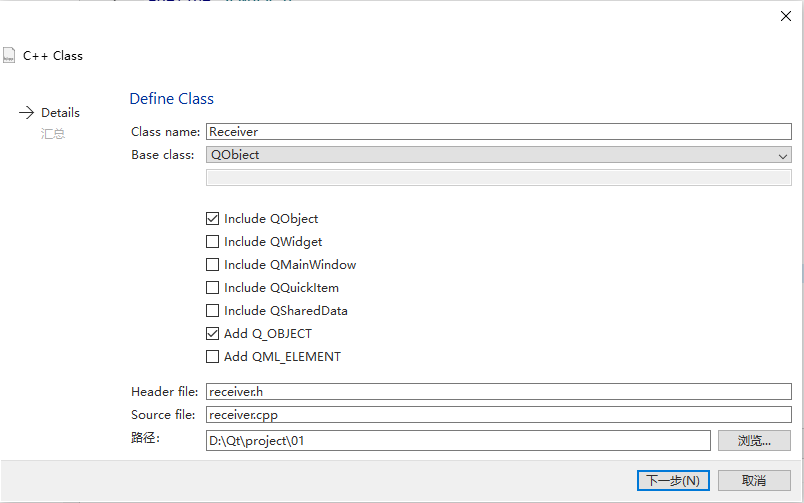Click the arrow icon beside Details

(x=26, y=112)
